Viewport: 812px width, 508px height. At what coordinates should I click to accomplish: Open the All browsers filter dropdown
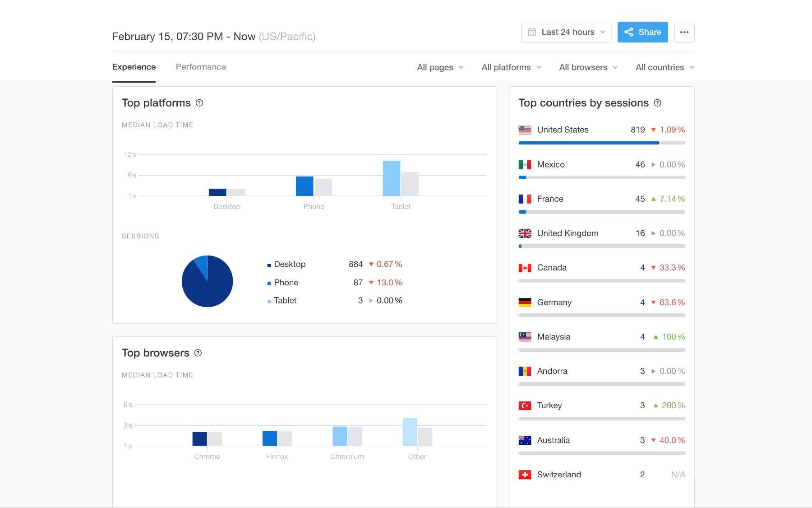[x=588, y=67]
